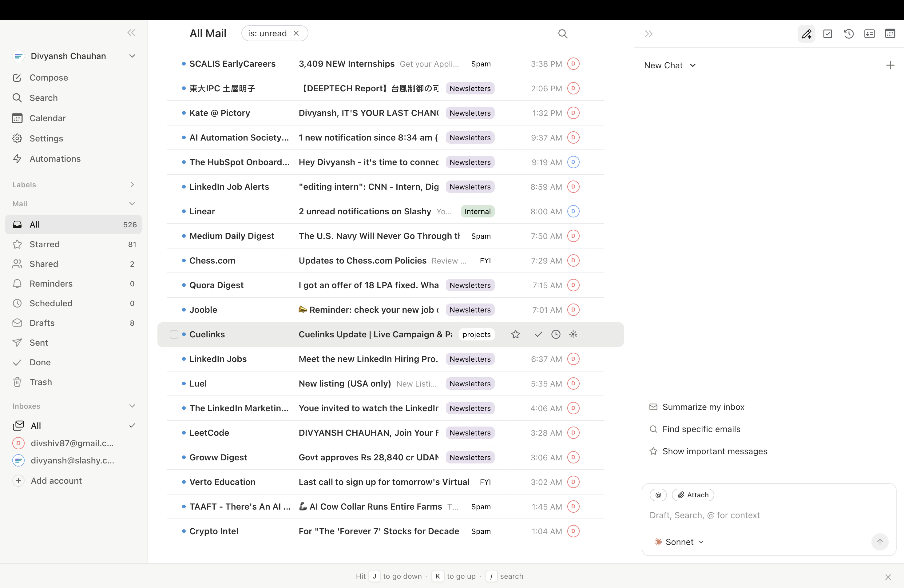Image resolution: width=904 pixels, height=588 pixels.
Task: Open the tasks checkmark panel icon
Action: pos(828,34)
